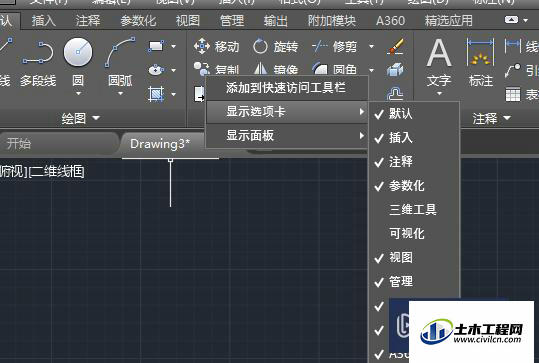
Task: Click the Offset tool icon
Action: pos(395,93)
